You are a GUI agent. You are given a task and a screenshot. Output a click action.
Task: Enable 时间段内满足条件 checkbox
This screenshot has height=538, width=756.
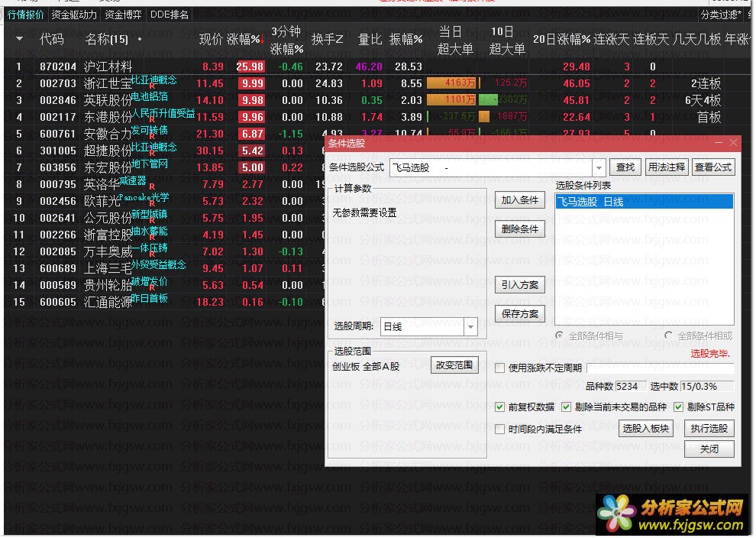pyautogui.click(x=500, y=429)
